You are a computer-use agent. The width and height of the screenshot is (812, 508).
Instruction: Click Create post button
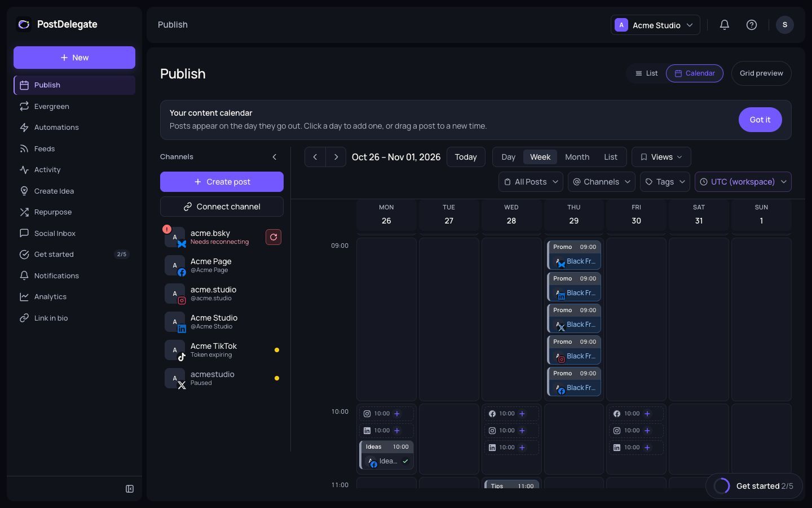[222, 182]
